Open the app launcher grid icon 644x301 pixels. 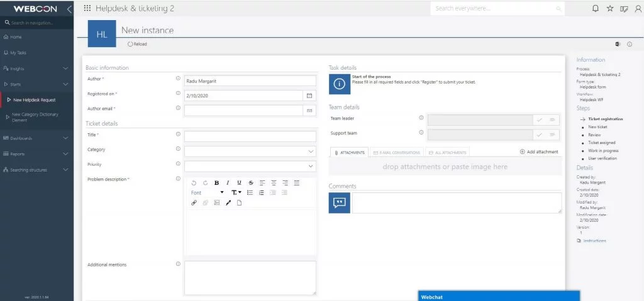(x=87, y=8)
